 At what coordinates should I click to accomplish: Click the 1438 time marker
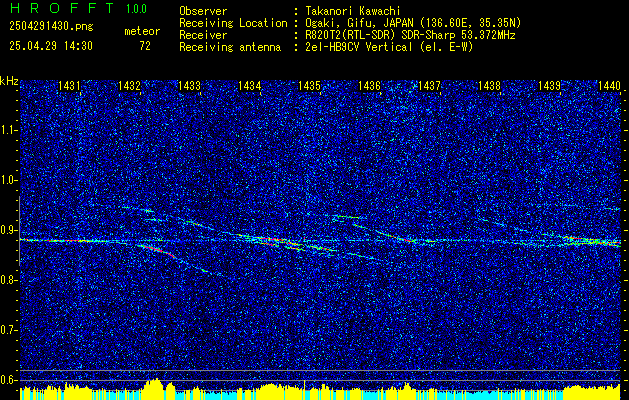tap(489, 86)
